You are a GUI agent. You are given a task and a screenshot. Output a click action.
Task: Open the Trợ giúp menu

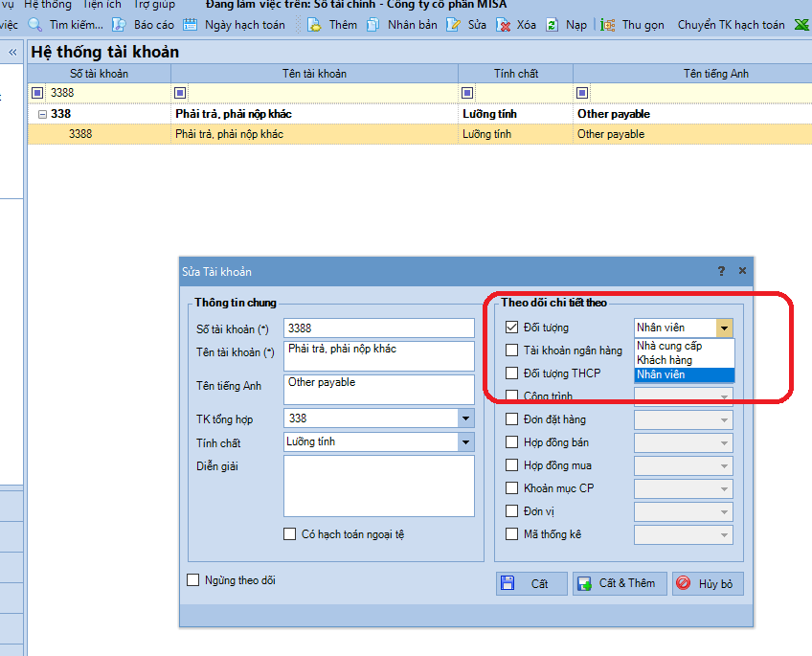coord(154,5)
